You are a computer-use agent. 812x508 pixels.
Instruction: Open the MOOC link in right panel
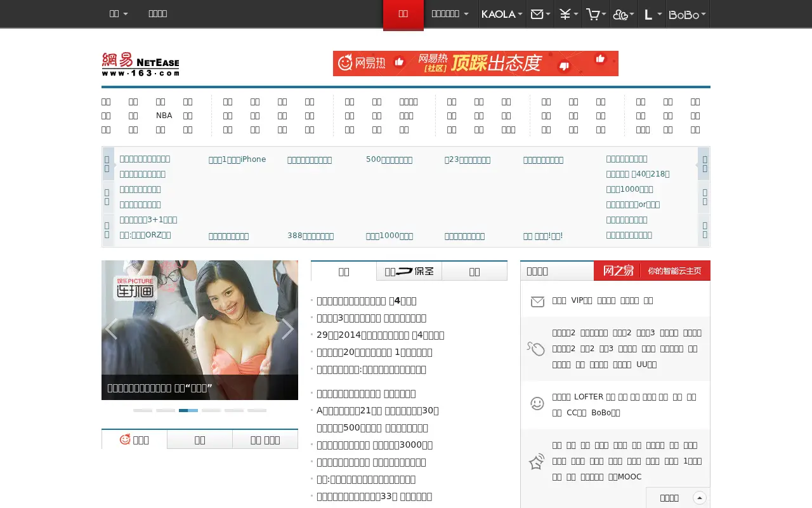click(625, 477)
